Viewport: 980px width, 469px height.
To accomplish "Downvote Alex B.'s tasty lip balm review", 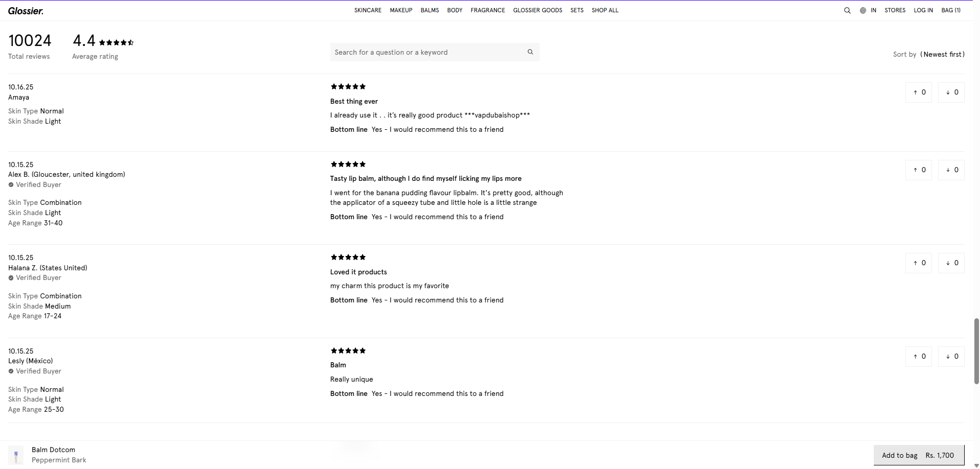I will 951,170.
